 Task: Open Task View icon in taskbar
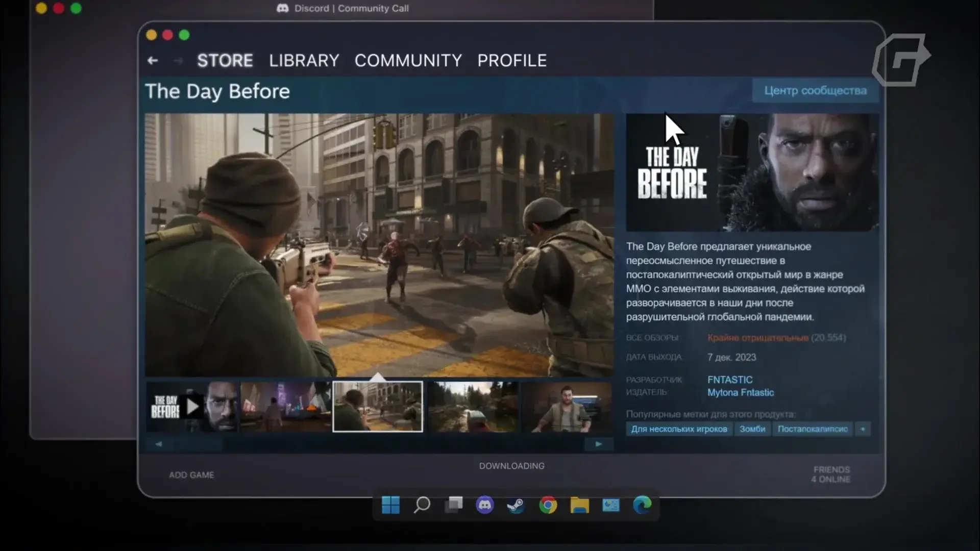pos(454,505)
